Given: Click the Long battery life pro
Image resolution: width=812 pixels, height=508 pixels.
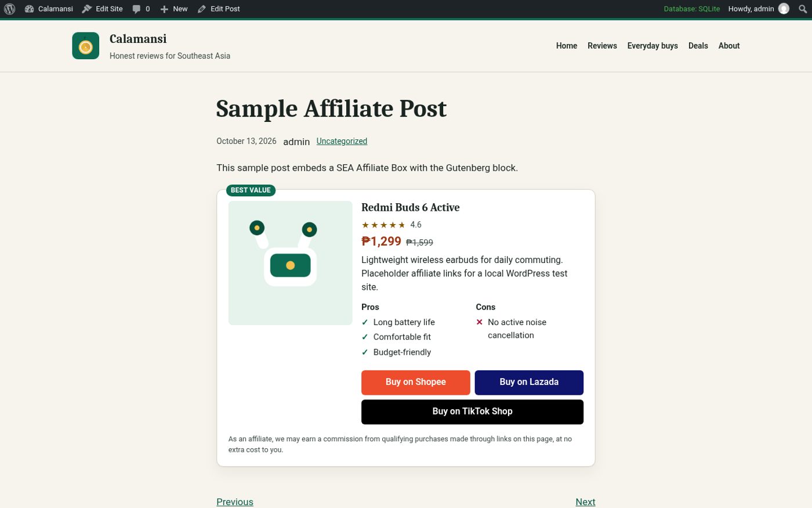Looking at the screenshot, I should (404, 322).
